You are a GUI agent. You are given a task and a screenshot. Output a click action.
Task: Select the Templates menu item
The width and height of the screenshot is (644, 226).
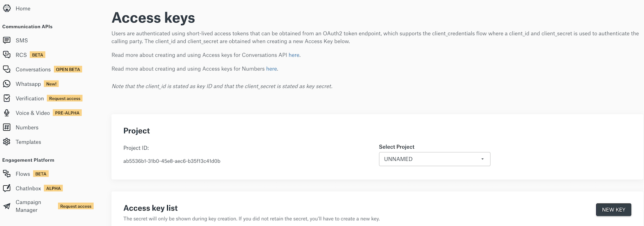click(x=28, y=142)
